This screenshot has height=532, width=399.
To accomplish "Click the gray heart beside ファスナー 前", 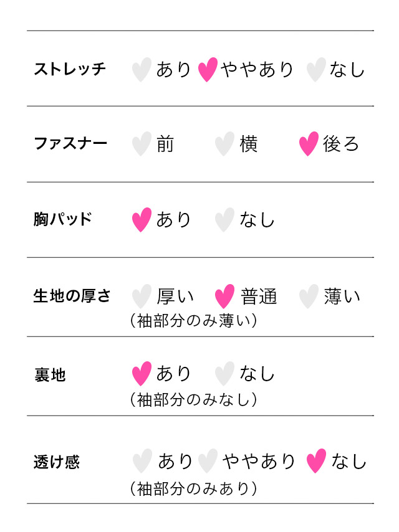I will click(142, 144).
